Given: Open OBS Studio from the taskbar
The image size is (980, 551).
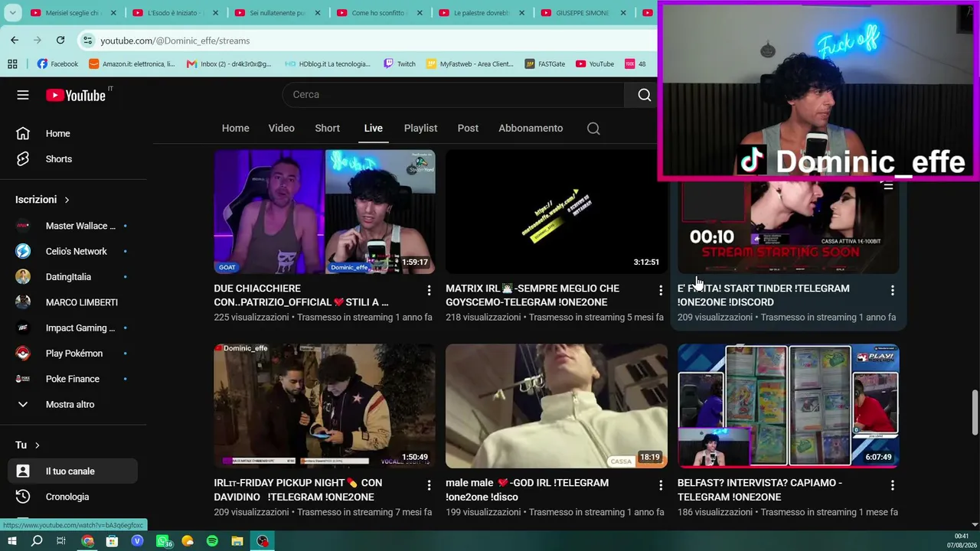Looking at the screenshot, I should pos(263,541).
